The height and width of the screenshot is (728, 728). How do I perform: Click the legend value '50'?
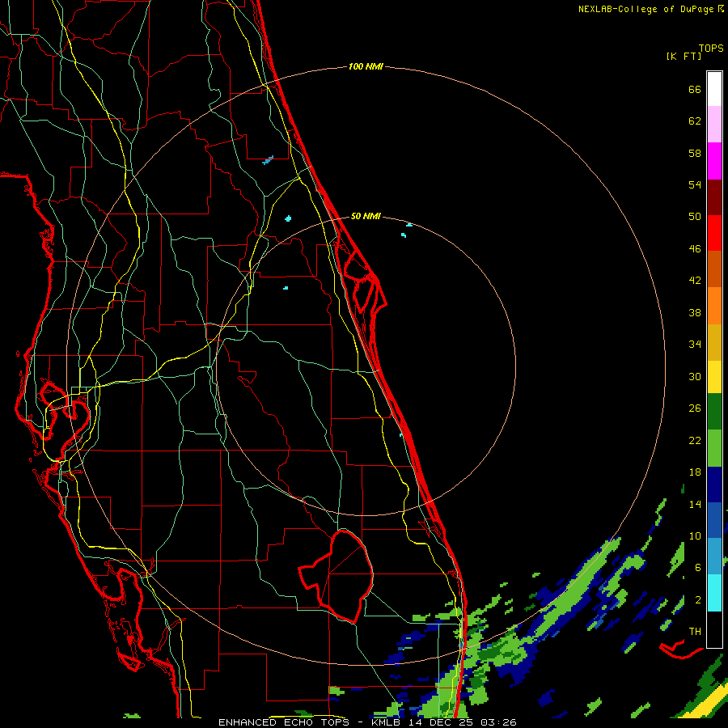[x=695, y=217]
